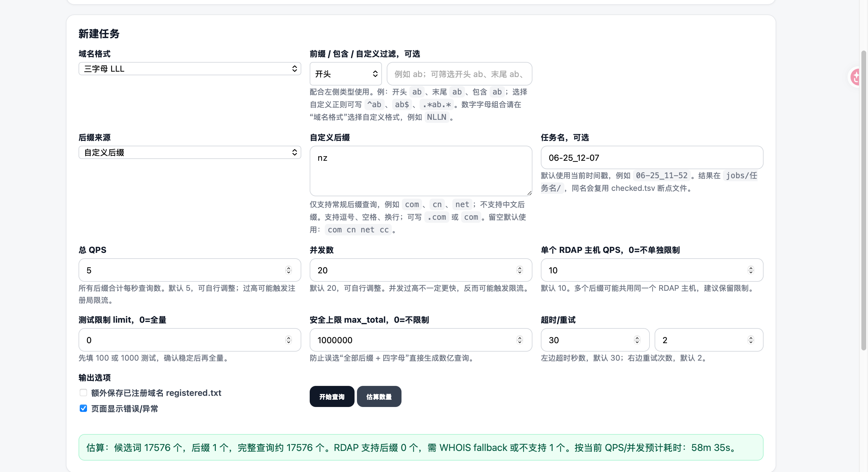868x472 pixels.
Task: Adjust the 并发数 stepper arrows
Action: (x=519, y=270)
